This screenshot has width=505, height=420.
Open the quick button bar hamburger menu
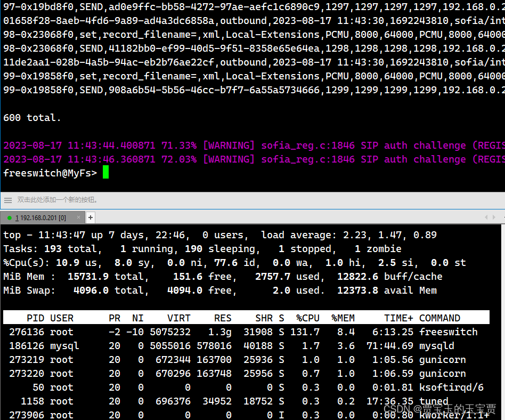pyautogui.click(x=8, y=200)
